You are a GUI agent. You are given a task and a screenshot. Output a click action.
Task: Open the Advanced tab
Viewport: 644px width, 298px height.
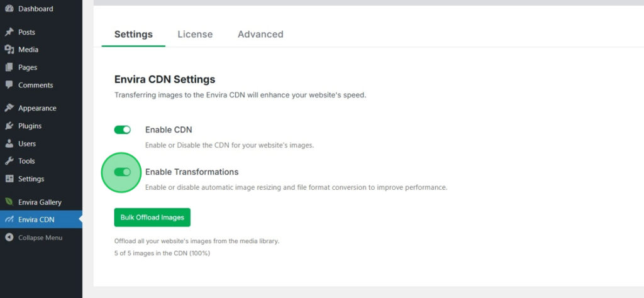(x=260, y=35)
